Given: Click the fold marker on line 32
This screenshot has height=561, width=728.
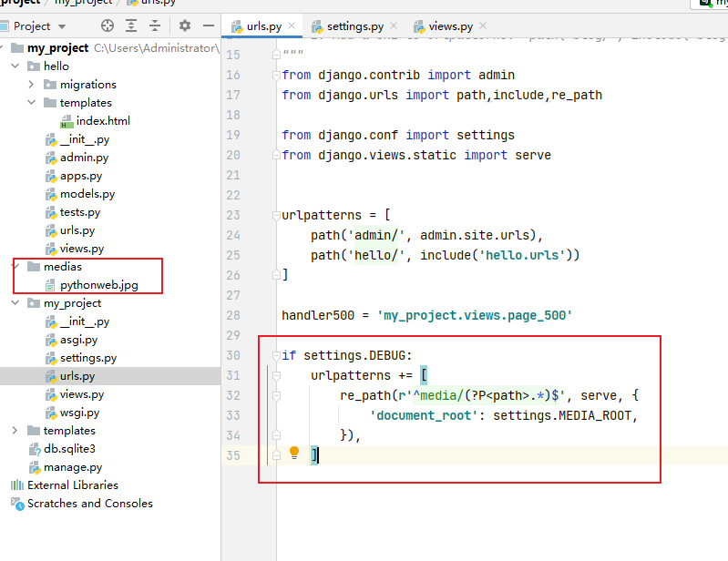Looking at the screenshot, I should [x=276, y=396].
